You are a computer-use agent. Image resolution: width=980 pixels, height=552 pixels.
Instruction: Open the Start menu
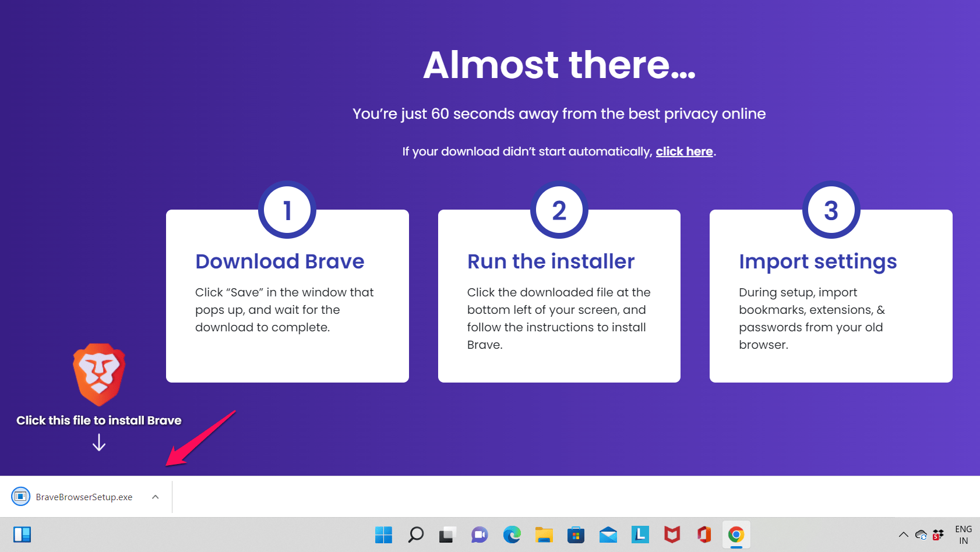[383, 535]
